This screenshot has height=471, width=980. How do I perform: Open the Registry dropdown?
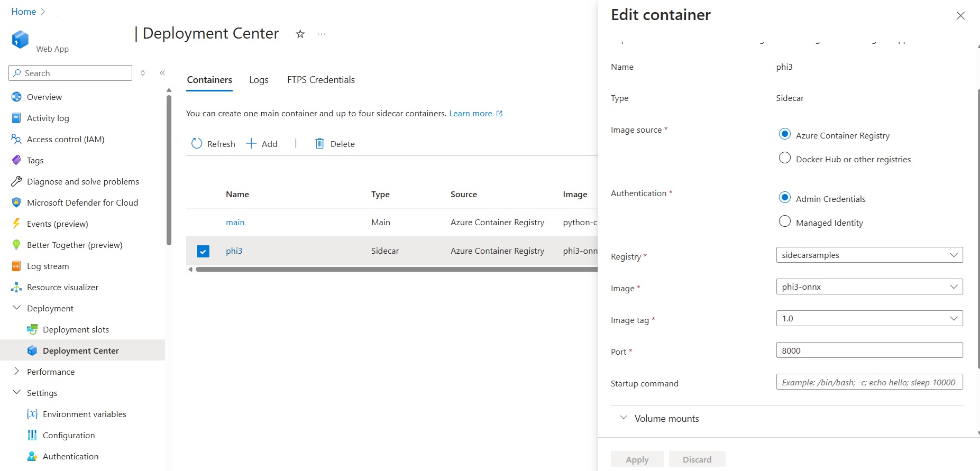[x=869, y=255]
